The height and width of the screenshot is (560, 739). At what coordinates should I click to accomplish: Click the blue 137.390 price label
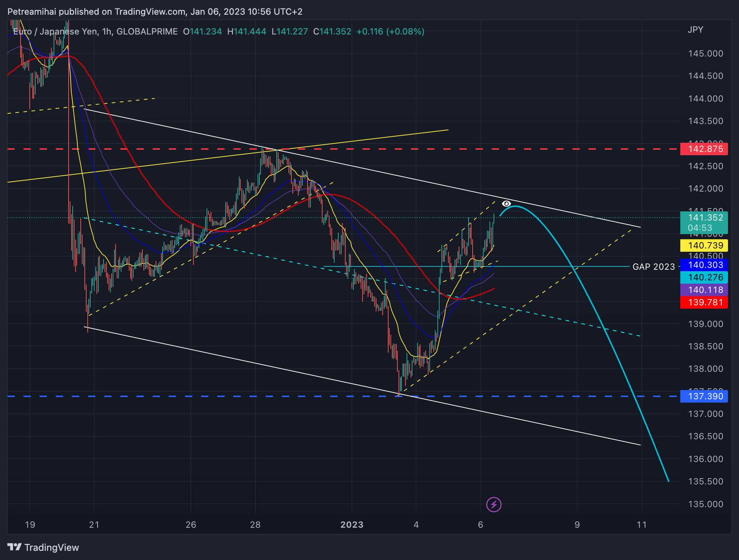tap(704, 396)
